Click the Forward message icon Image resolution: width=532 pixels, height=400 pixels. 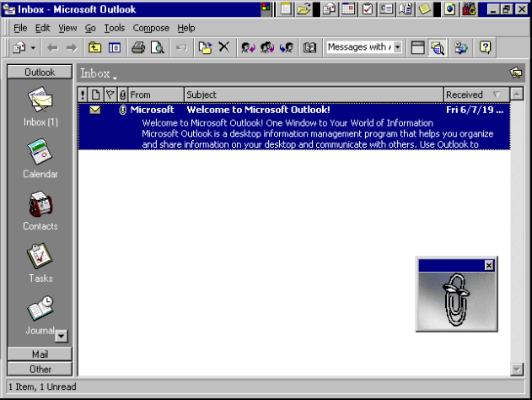pos(287,47)
